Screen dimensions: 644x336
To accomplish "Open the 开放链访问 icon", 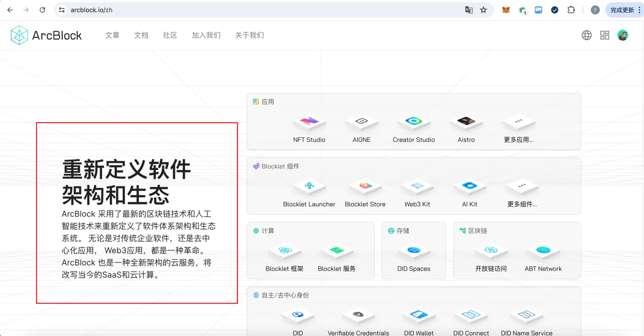I will tap(491, 251).
